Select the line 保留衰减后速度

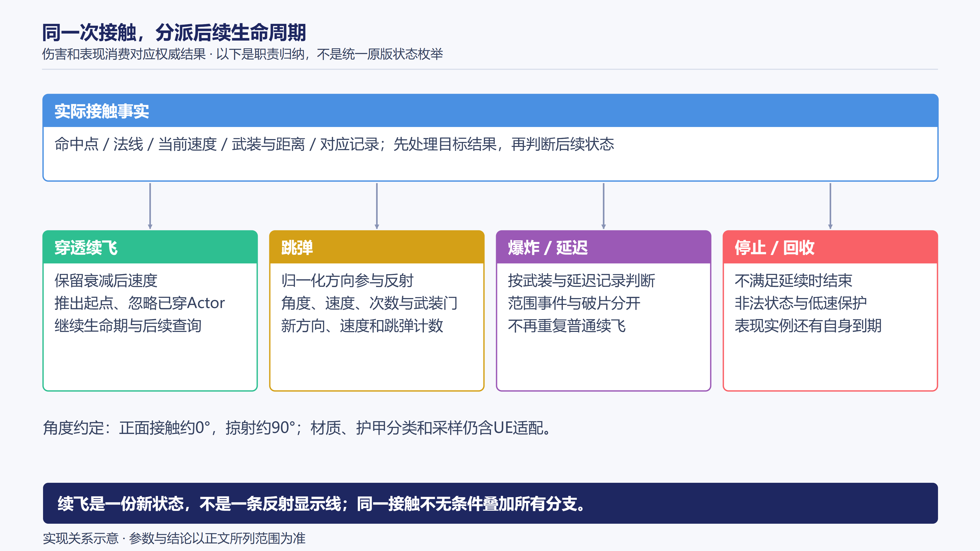[x=106, y=281]
